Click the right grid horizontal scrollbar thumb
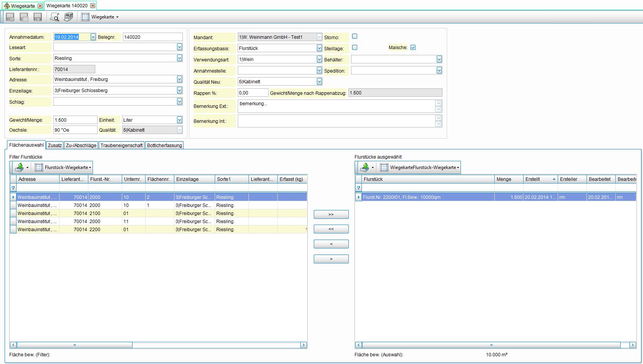Image resolution: width=643 pixels, height=364 pixels. tap(491, 345)
